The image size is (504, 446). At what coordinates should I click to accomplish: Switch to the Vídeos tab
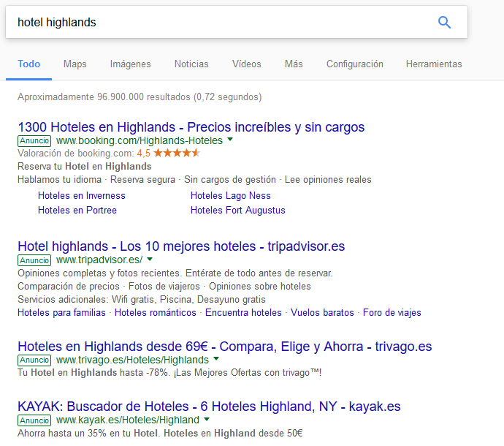[247, 64]
